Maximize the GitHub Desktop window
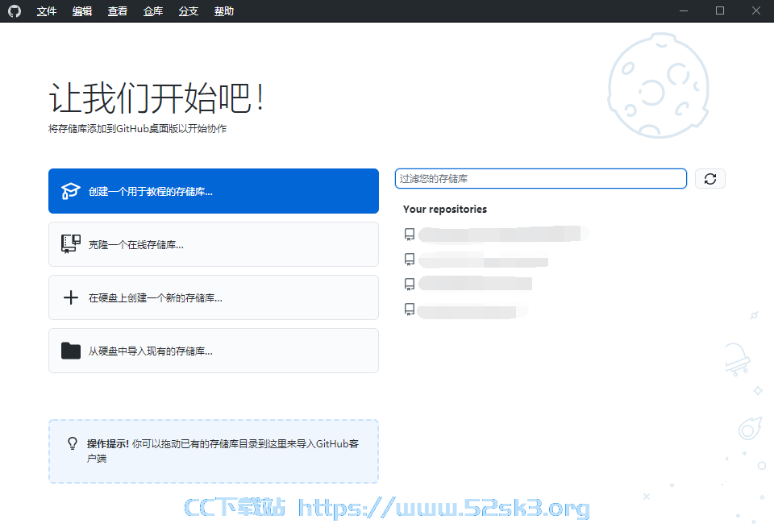Screen dimensions: 774x532 (720, 10)
